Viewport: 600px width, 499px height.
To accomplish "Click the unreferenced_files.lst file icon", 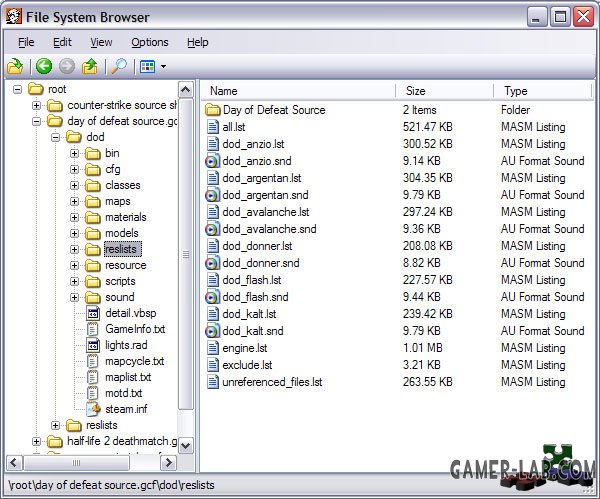I will pyautogui.click(x=213, y=382).
